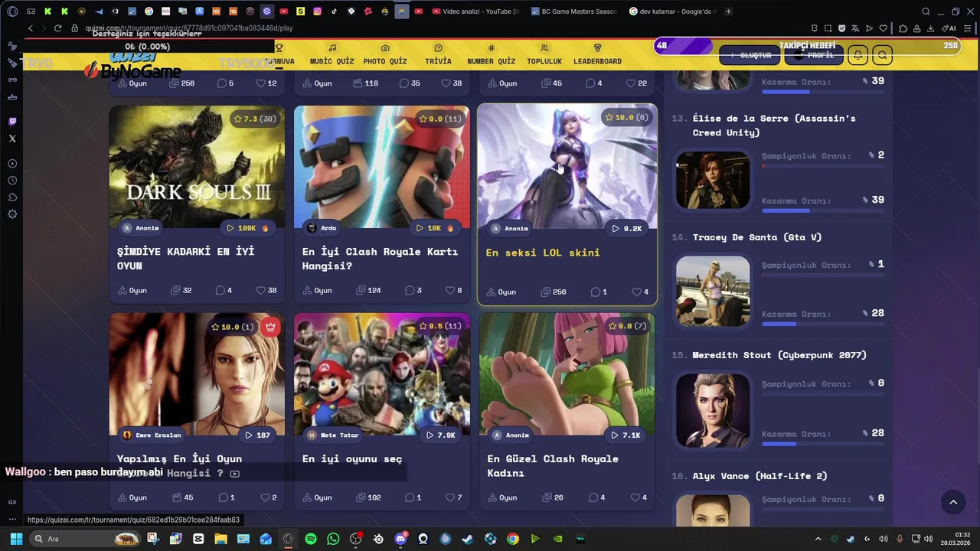Click the taskbar 'Ara' search box
The width and height of the screenshot is (980, 551).
click(x=86, y=539)
